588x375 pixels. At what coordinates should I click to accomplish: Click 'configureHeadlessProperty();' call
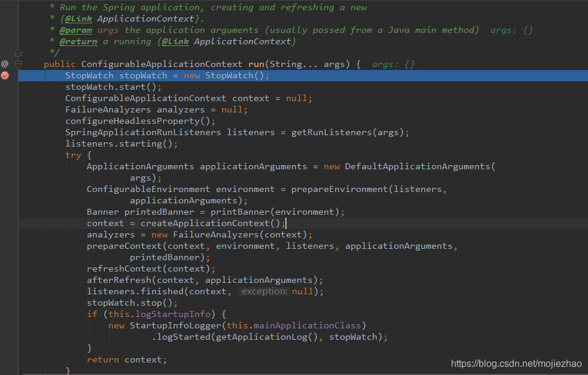coord(140,121)
